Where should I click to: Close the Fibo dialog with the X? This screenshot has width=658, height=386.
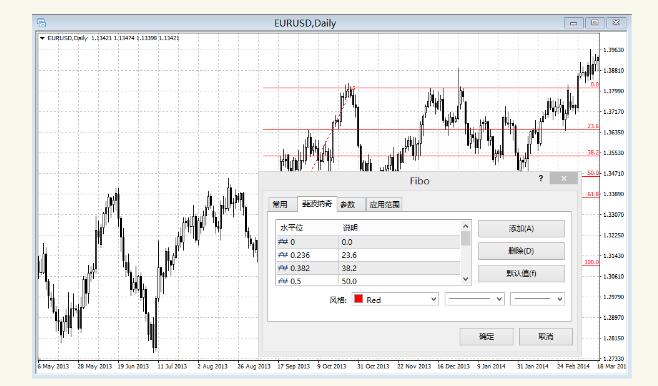(564, 179)
